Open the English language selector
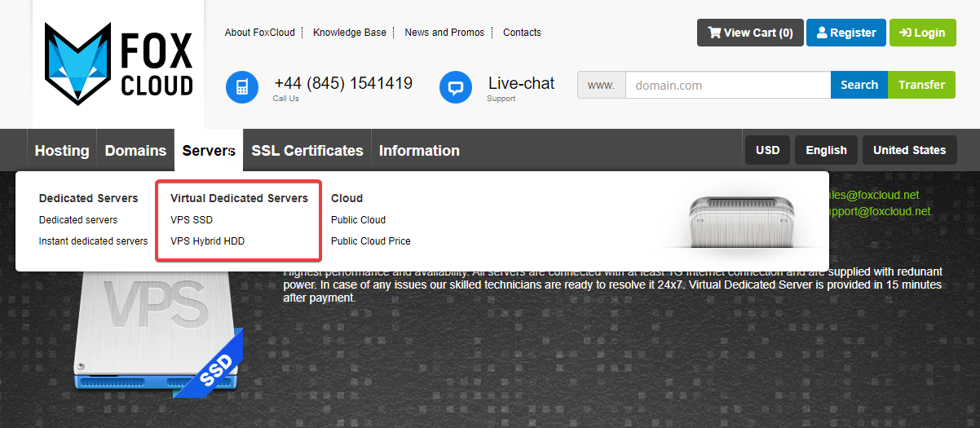This screenshot has height=428, width=980. 826,150
